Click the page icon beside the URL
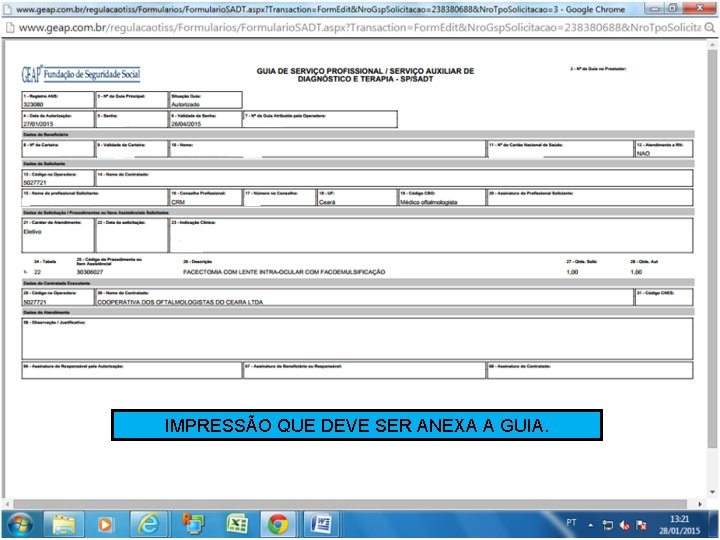 coord(9,28)
